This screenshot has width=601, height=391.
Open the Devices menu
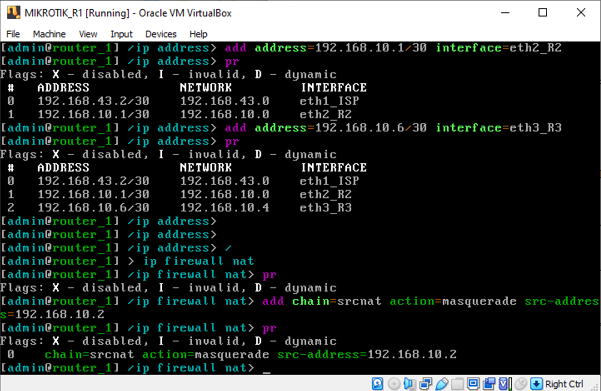pyautogui.click(x=161, y=34)
